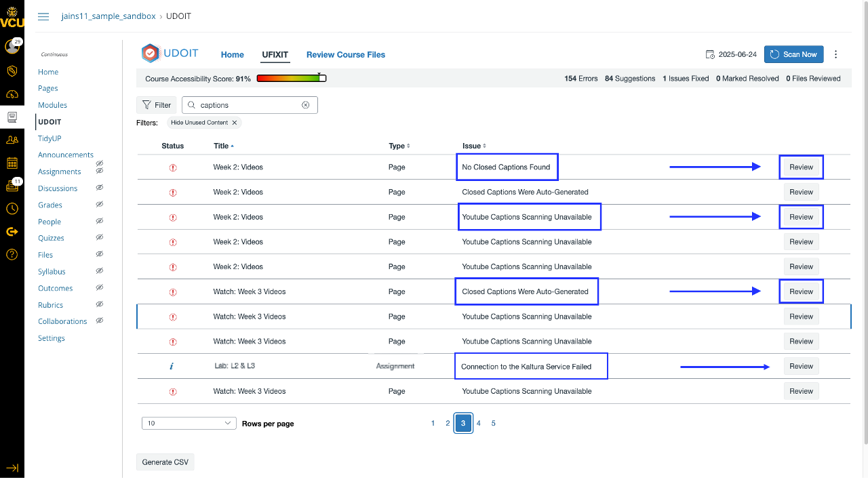Switch to the UDOIT Home tab
Image resolution: width=868 pixels, height=488 pixels.
coord(233,55)
